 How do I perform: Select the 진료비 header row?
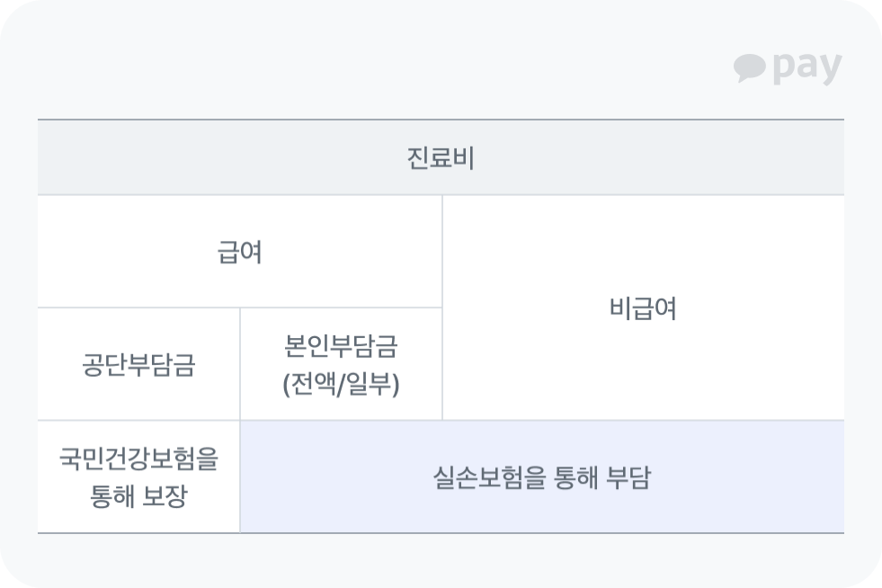coord(440,157)
